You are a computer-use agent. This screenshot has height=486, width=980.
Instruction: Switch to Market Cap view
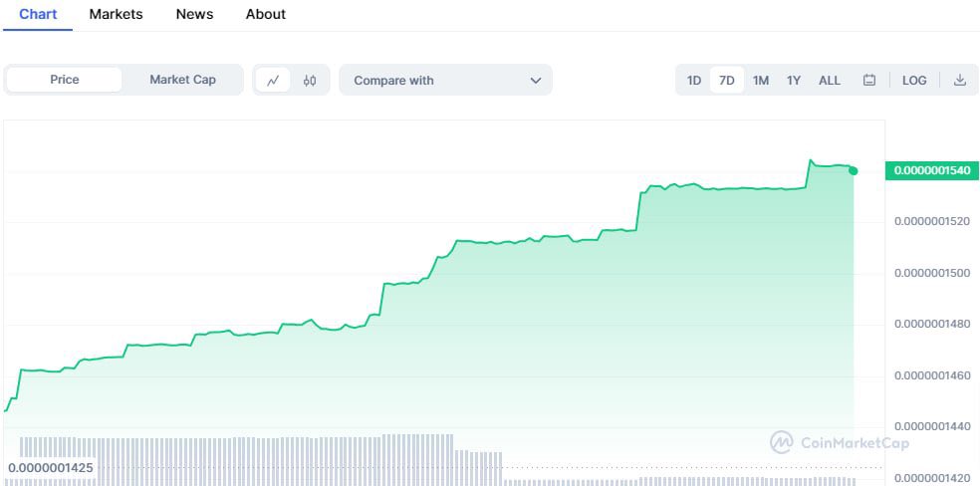click(182, 80)
